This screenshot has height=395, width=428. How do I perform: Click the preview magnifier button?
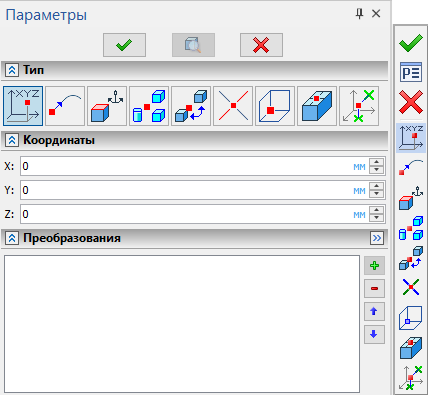[x=193, y=45]
